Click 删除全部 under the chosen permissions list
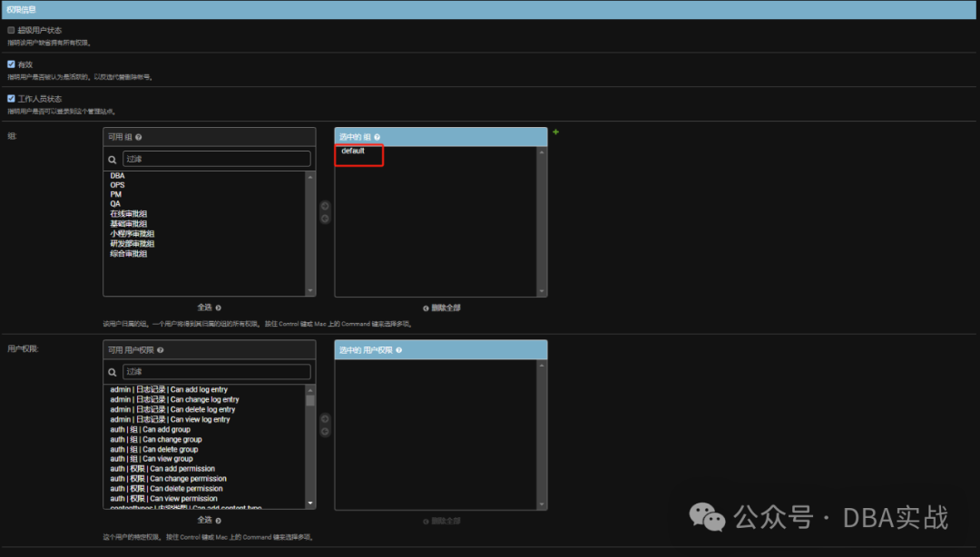Screen dimensions: 980x557 pyautogui.click(x=442, y=521)
